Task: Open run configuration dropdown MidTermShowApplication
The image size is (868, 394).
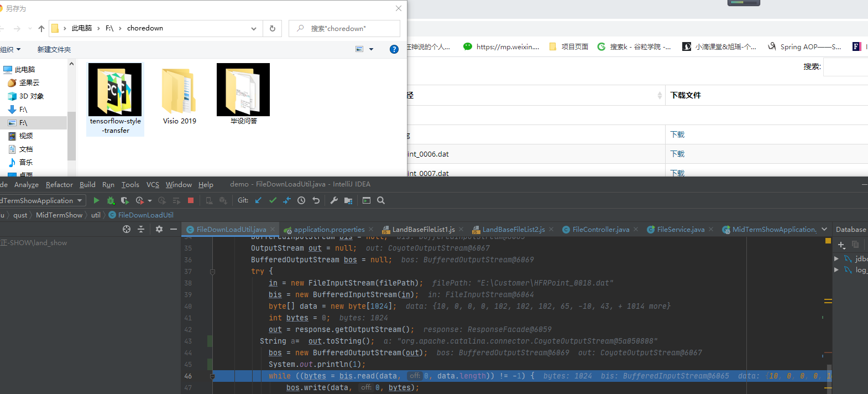Action: coord(42,200)
